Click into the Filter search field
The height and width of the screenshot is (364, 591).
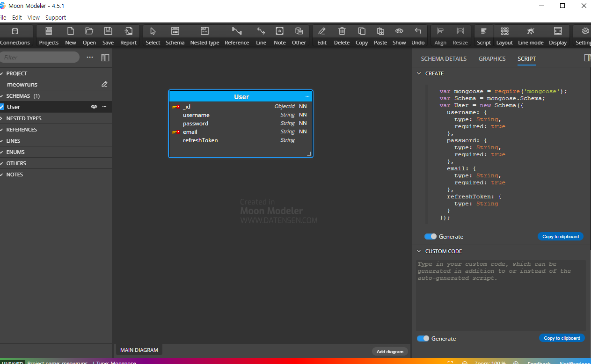point(40,57)
